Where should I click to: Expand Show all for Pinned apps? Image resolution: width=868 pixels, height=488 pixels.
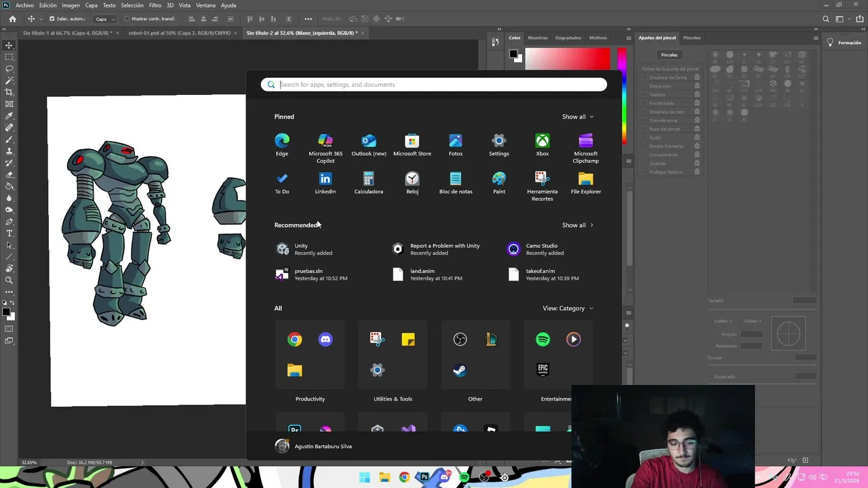[x=578, y=117]
